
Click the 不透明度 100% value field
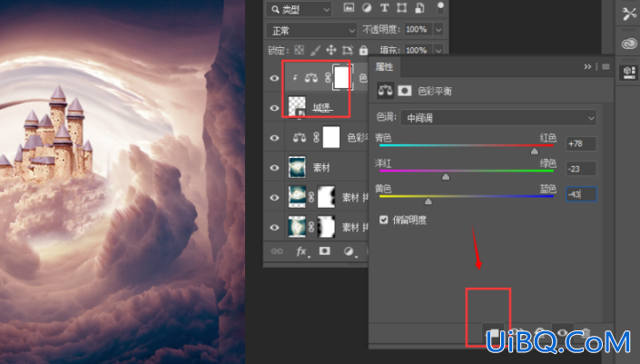pos(418,29)
